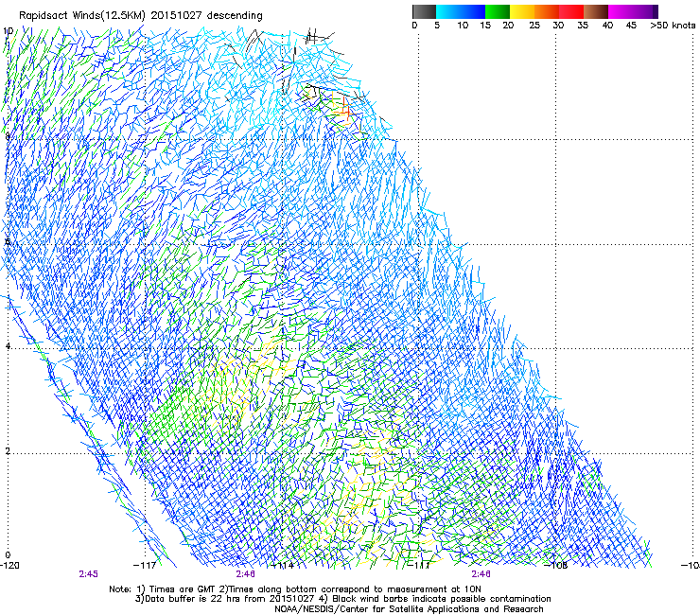Pick the brown 35-40 knots legend segment
This screenshot has width=700, height=615.
596,11
